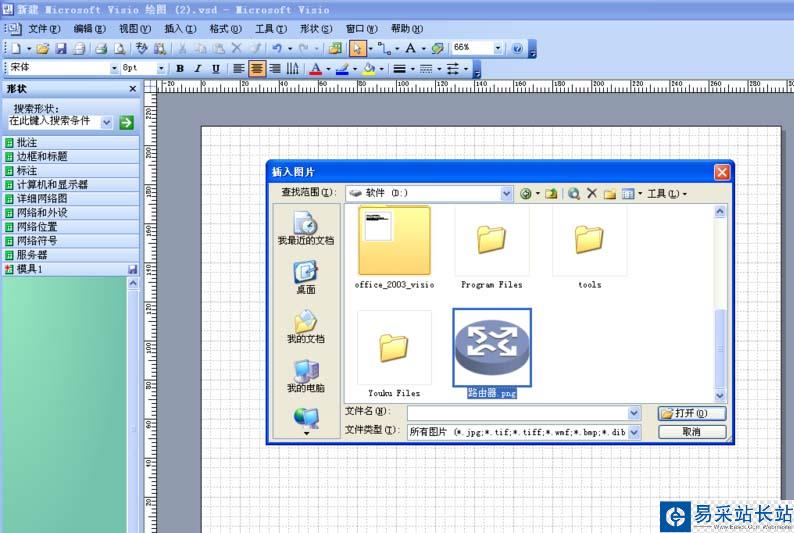The image size is (794, 533).
Task: Open the font name dropdown
Action: tap(114, 68)
